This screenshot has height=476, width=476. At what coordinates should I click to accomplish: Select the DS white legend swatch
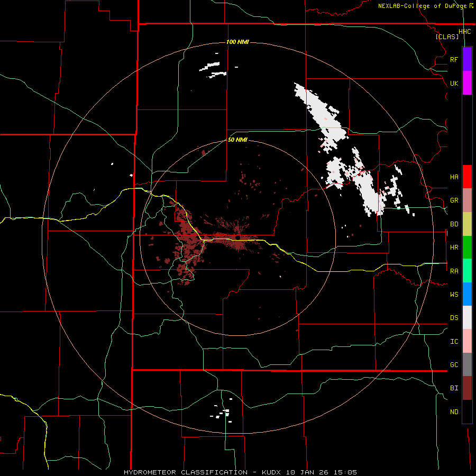467,317
